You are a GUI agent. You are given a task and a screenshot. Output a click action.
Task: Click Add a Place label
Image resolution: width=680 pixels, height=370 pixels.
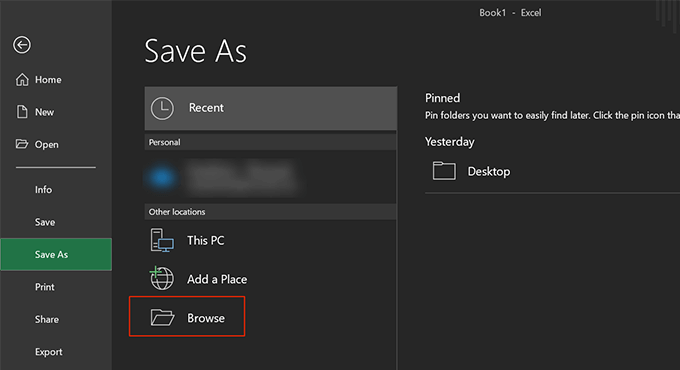[x=217, y=279]
